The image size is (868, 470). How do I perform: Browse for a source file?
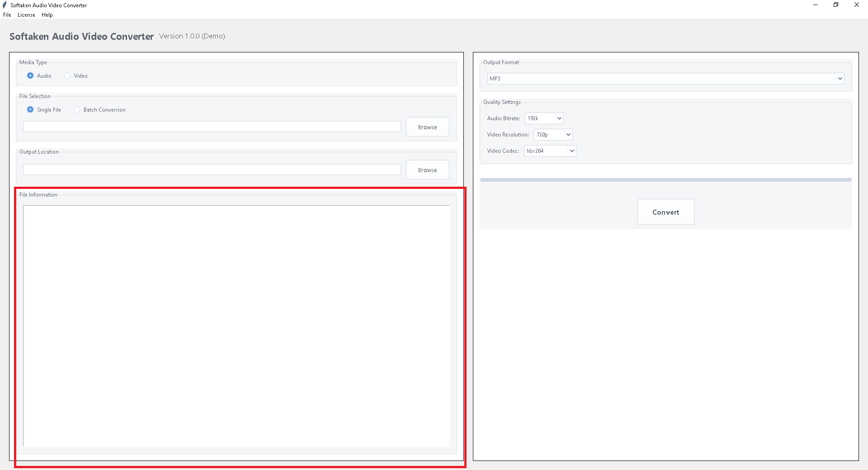click(x=427, y=127)
